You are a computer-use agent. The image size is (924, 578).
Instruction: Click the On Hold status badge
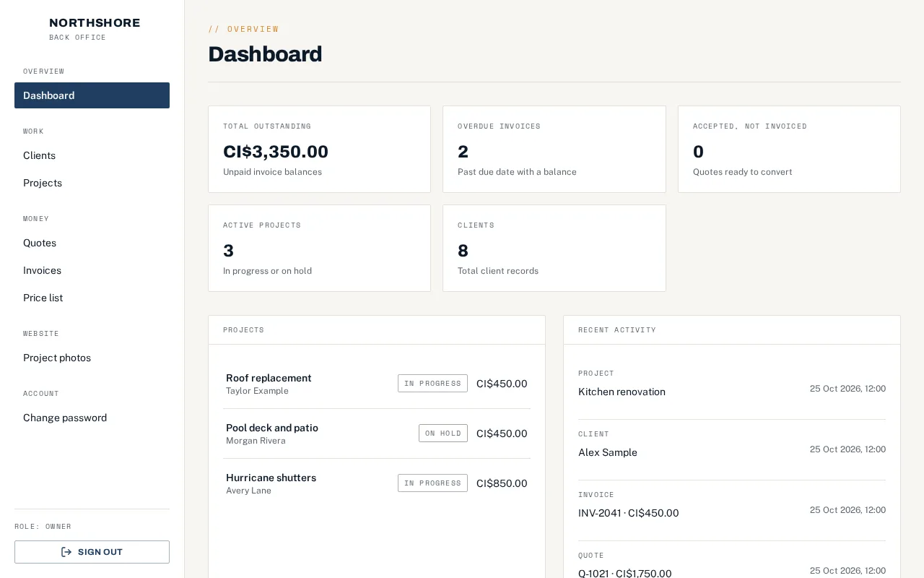pos(443,433)
